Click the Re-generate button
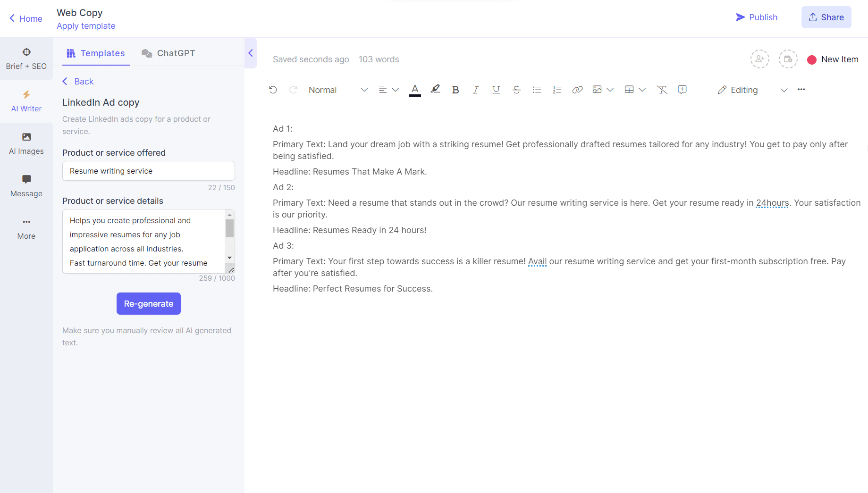The width and height of the screenshot is (868, 493). pyautogui.click(x=149, y=304)
